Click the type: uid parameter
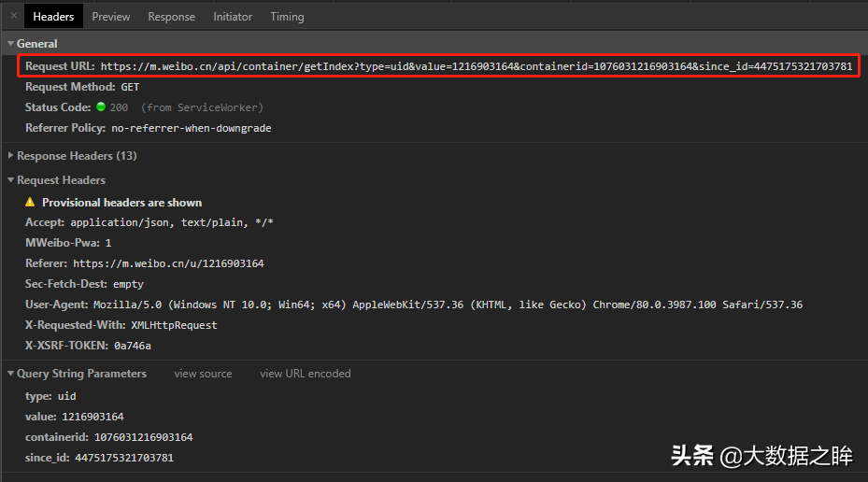868x482 pixels. 50,396
